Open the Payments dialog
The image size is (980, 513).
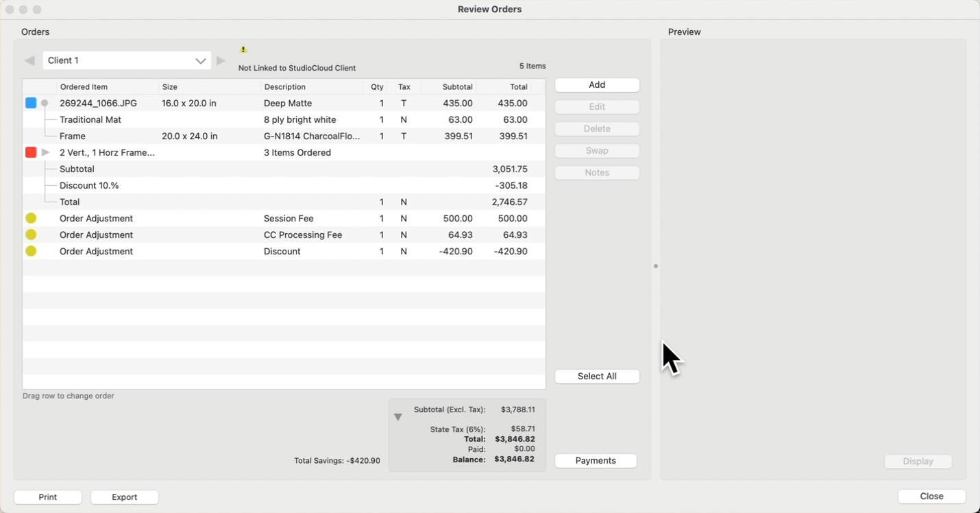pos(595,461)
